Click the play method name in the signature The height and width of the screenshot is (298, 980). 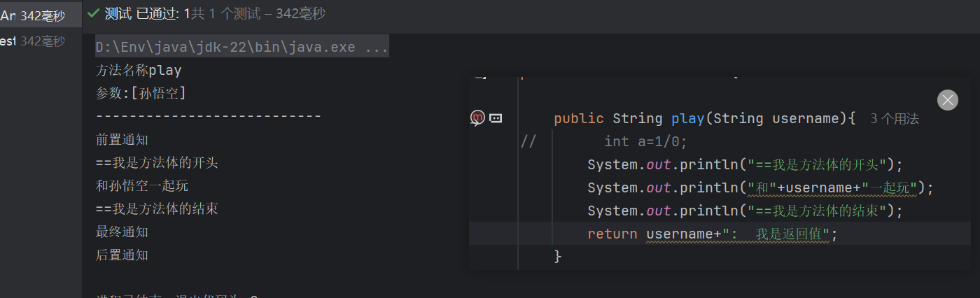[x=687, y=118]
